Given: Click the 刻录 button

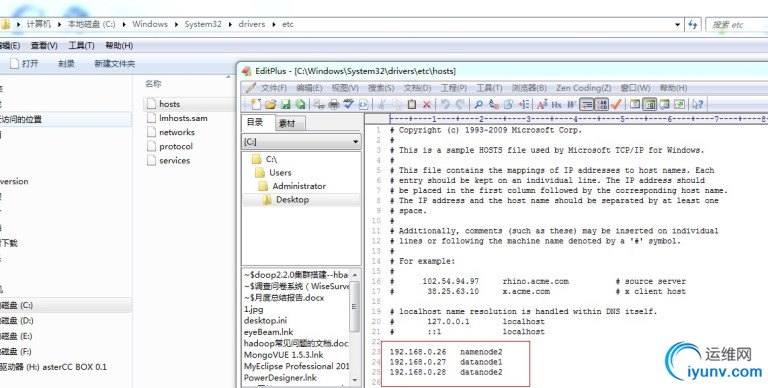Looking at the screenshot, I should point(66,64).
